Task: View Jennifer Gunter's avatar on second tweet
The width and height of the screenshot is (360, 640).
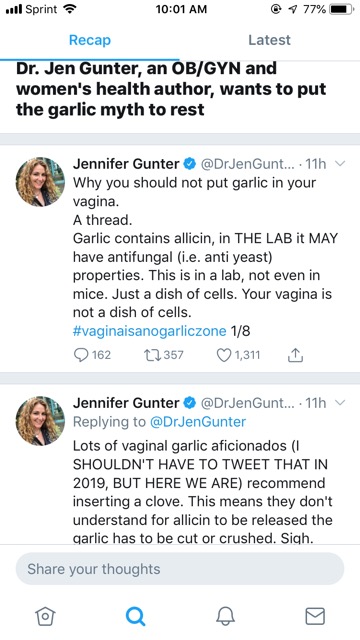Action: tap(40, 421)
